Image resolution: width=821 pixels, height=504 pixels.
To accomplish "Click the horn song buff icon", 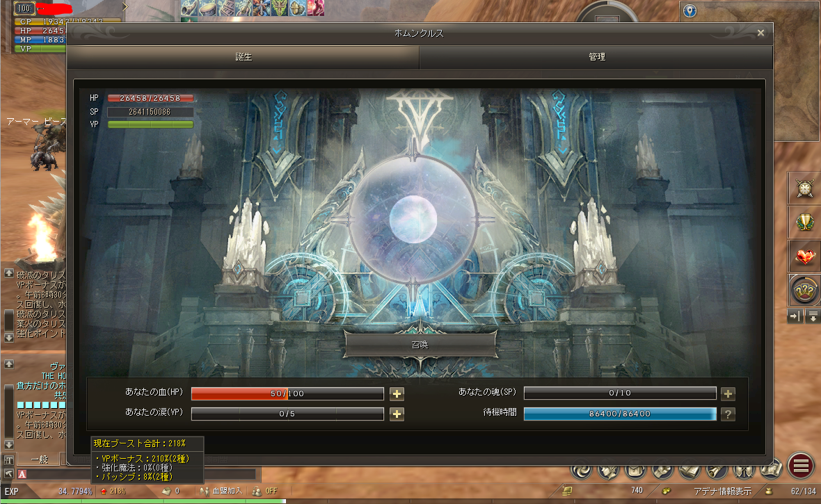I will pos(189,8).
